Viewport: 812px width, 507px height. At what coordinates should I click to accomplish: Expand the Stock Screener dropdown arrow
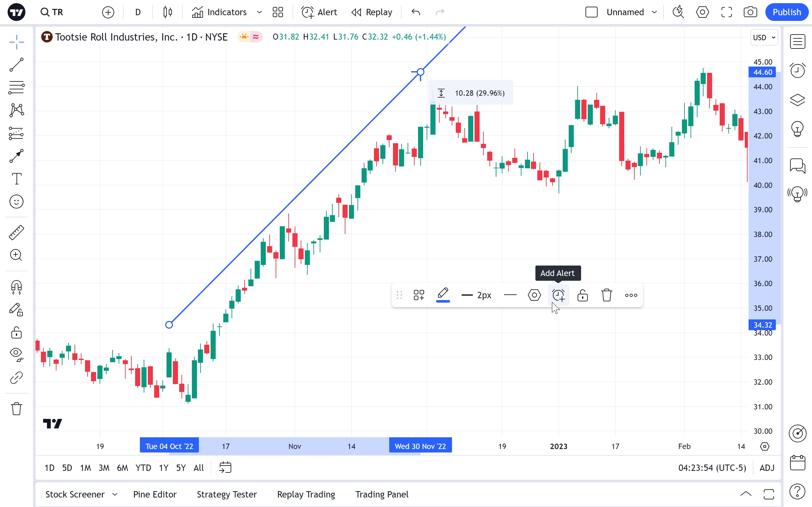pos(115,494)
